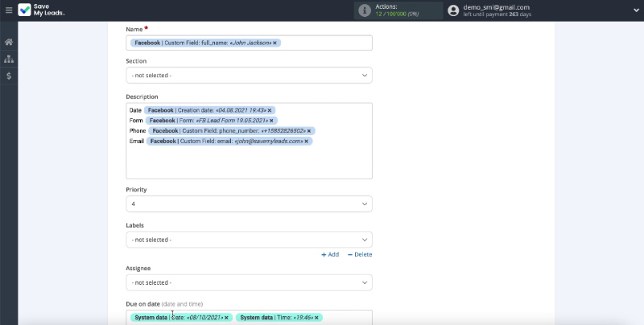The height and width of the screenshot is (325, 644).
Task: Open the hamburger menu icon
Action: (9, 10)
